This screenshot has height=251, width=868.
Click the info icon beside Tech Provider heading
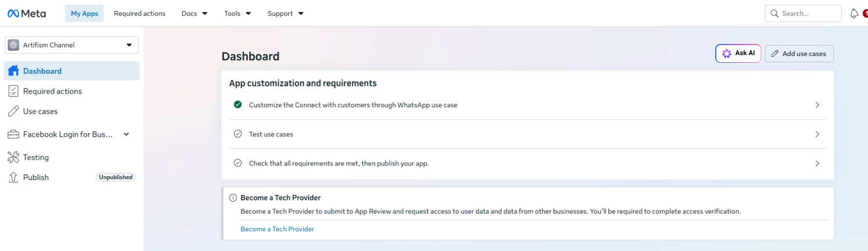pos(233,198)
